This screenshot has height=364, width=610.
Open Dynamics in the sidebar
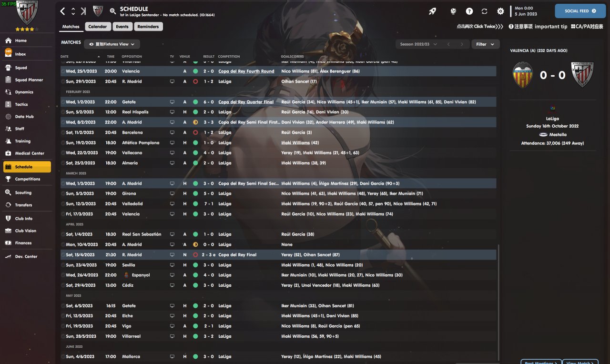pyautogui.click(x=28, y=92)
